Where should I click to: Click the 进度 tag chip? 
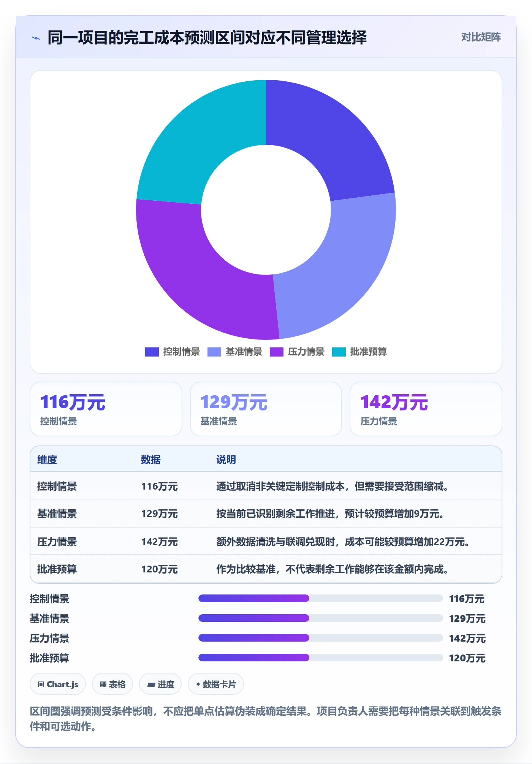pos(160,684)
